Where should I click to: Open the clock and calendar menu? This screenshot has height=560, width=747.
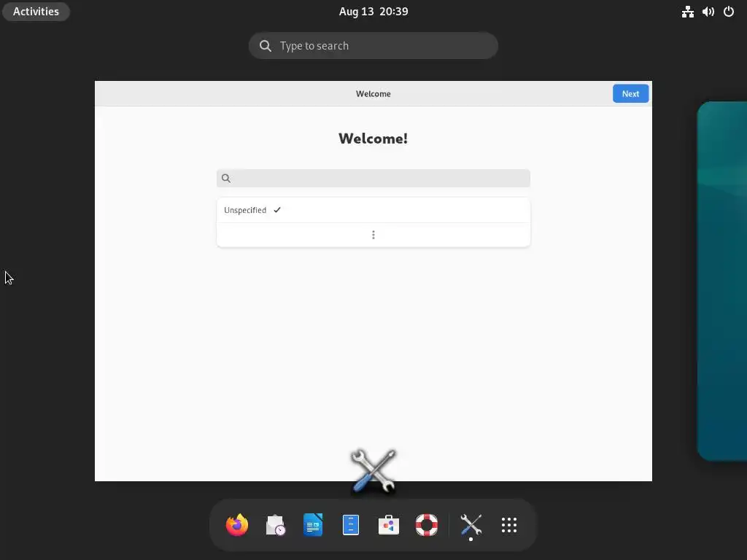click(x=373, y=12)
